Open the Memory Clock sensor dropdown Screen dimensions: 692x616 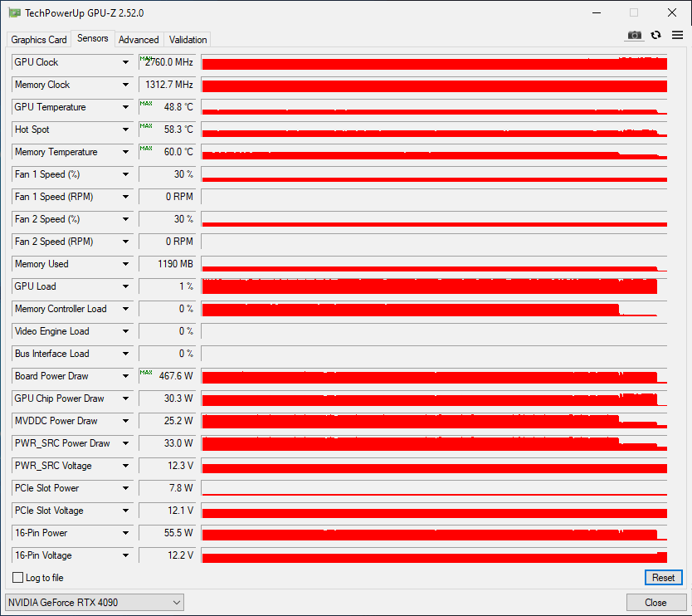click(x=126, y=85)
